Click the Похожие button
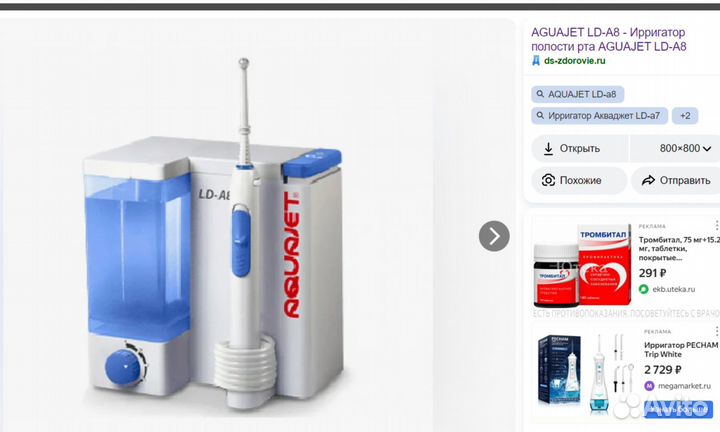 coord(579,180)
